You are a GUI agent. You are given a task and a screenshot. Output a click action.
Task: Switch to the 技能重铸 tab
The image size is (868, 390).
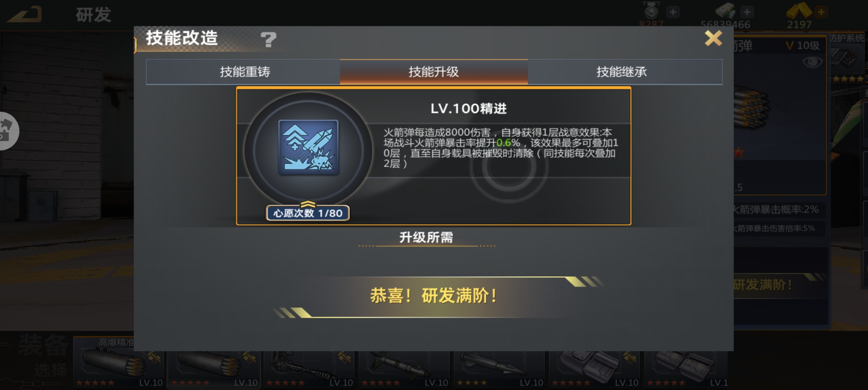(x=245, y=72)
